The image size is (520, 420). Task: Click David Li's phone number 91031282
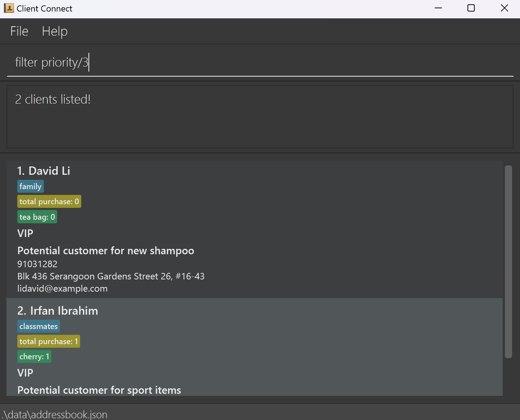(x=37, y=264)
